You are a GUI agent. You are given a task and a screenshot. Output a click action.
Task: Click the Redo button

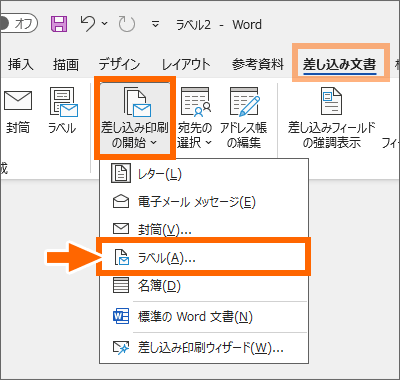click(127, 24)
